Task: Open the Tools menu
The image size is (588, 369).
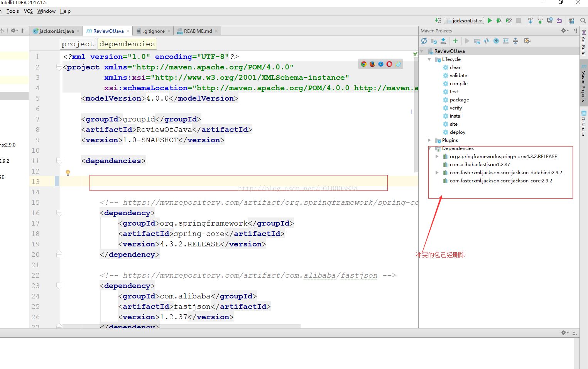Action: 13,11
